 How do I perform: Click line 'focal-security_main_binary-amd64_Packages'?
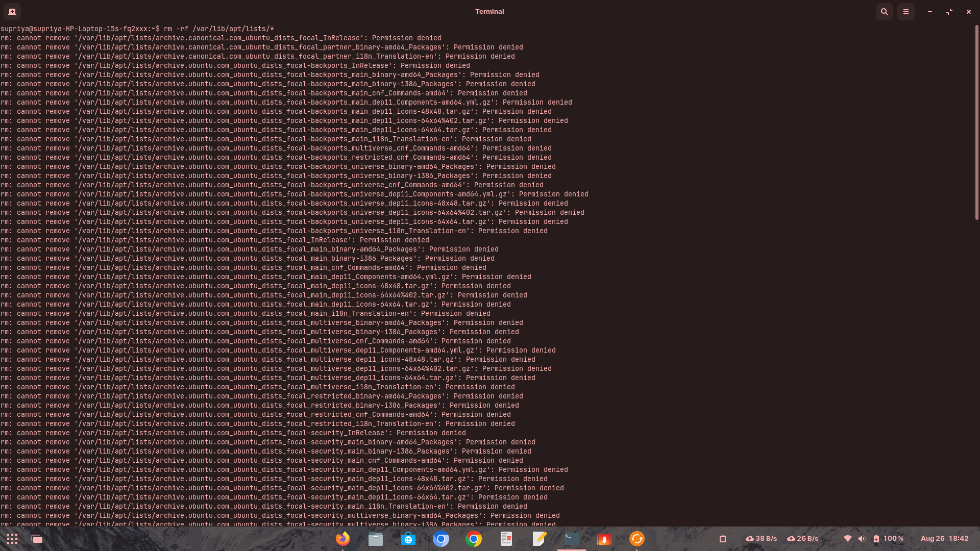[x=268, y=442]
